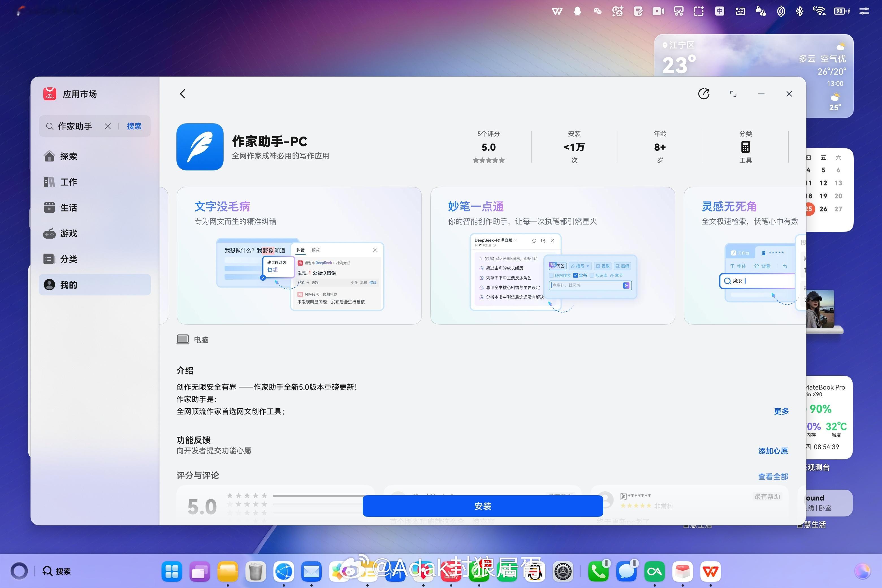The image size is (882, 588).
Task: Open WPS from the top status bar
Action: point(557,11)
